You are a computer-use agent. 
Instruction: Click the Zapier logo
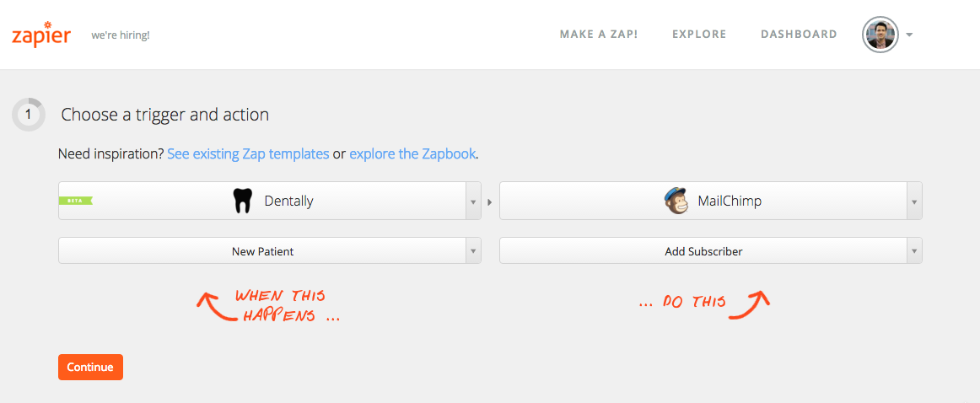click(40, 35)
